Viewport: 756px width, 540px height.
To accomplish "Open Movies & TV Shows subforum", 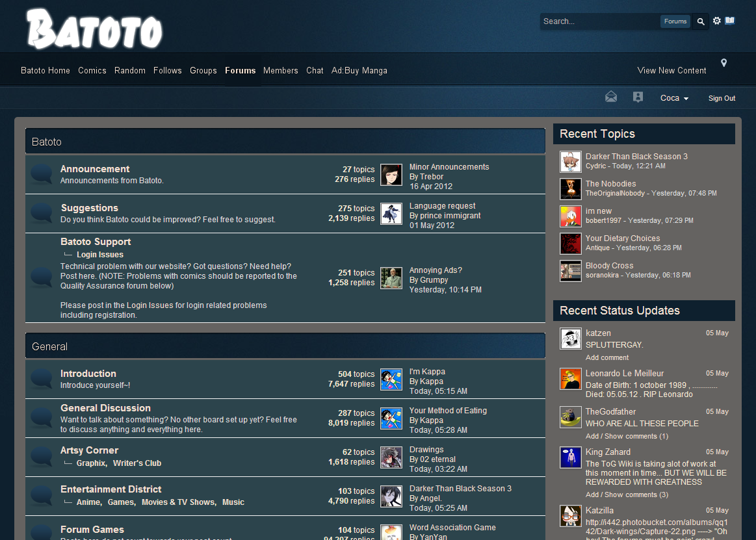I will (x=178, y=502).
